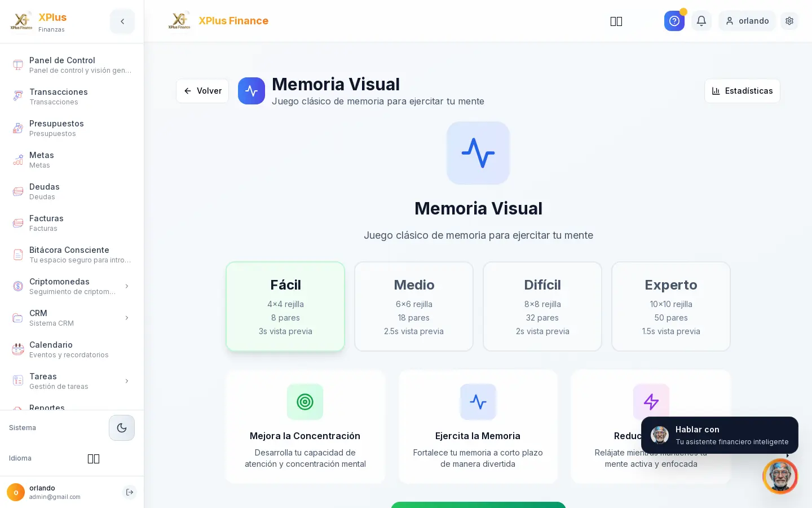Open Presupuestos menu item
Viewport: 812px width, 508px height.
(72, 128)
